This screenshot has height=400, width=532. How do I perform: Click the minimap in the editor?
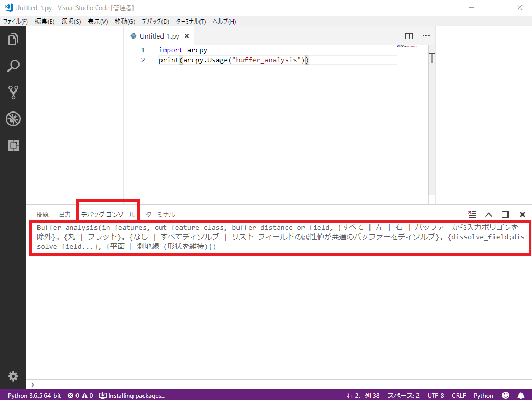pos(407,46)
